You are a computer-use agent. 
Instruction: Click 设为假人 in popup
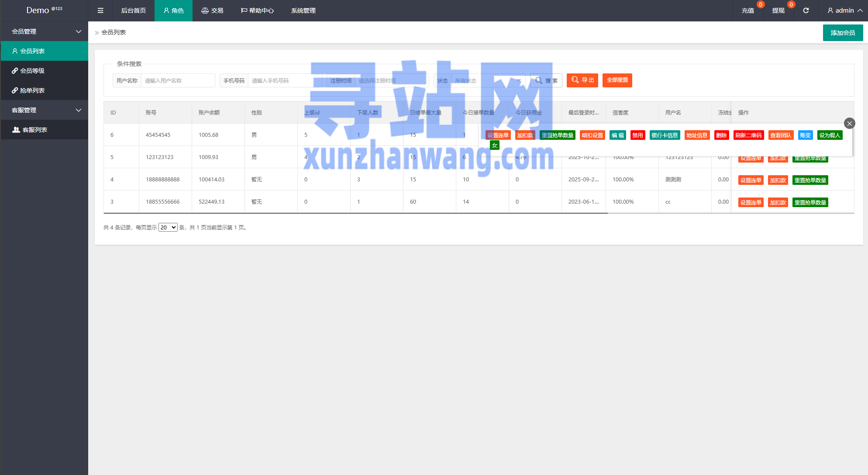830,135
